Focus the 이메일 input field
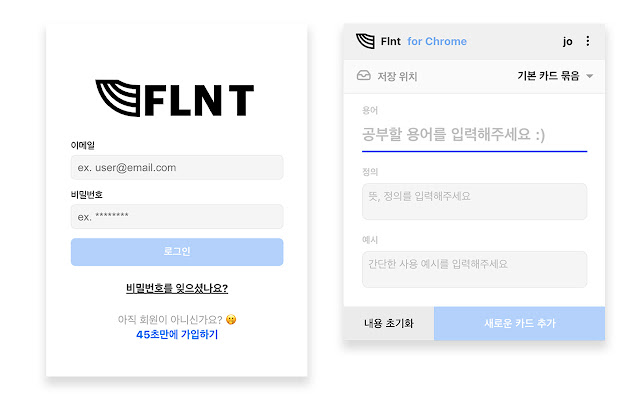Viewport: 640px width, 400px height. coord(177,167)
